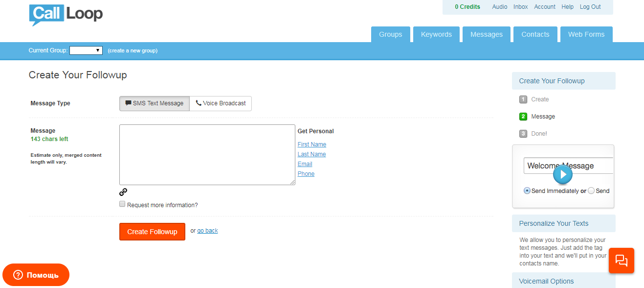
Task: Switch to Voice Broadcast message type
Action: click(x=221, y=103)
